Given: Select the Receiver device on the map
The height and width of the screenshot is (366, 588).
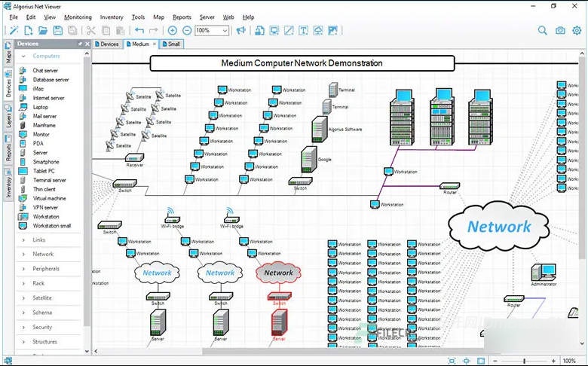Looking at the screenshot, I should click(x=135, y=157).
